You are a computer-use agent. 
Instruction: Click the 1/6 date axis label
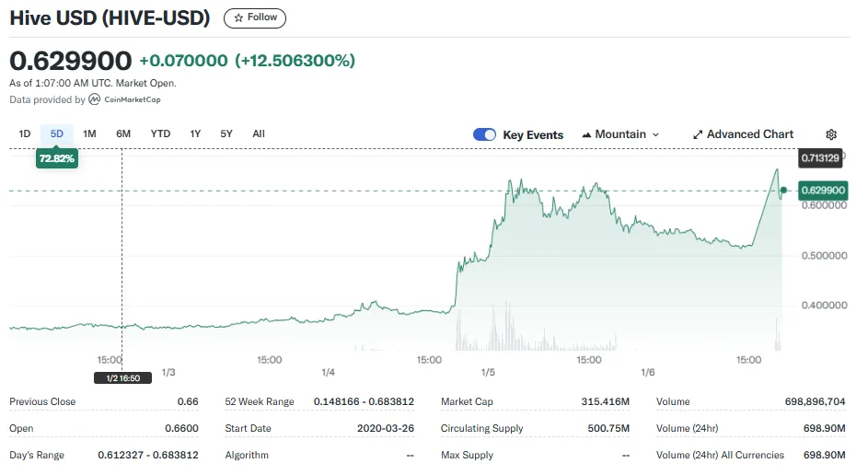[x=648, y=373]
